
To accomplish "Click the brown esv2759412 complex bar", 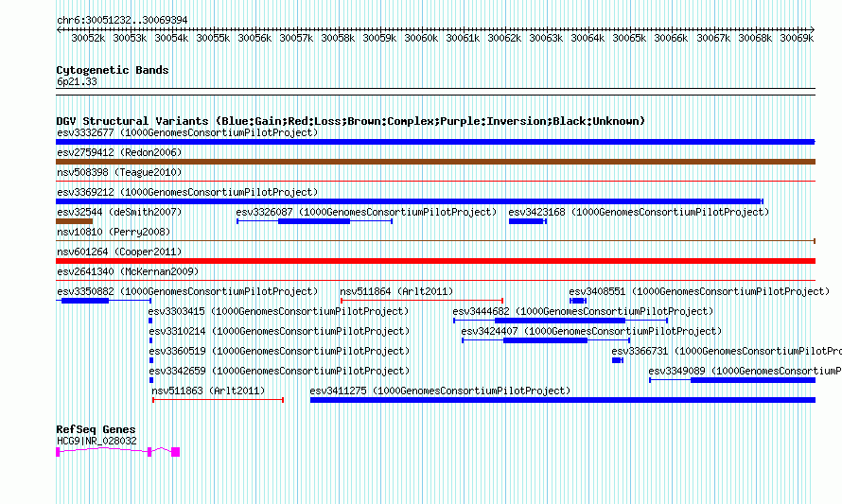I will pyautogui.click(x=435, y=162).
